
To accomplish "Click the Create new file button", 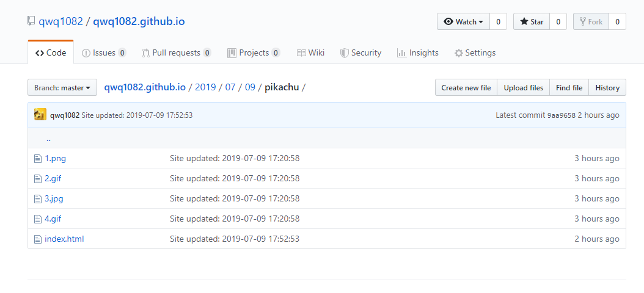I will click(466, 88).
